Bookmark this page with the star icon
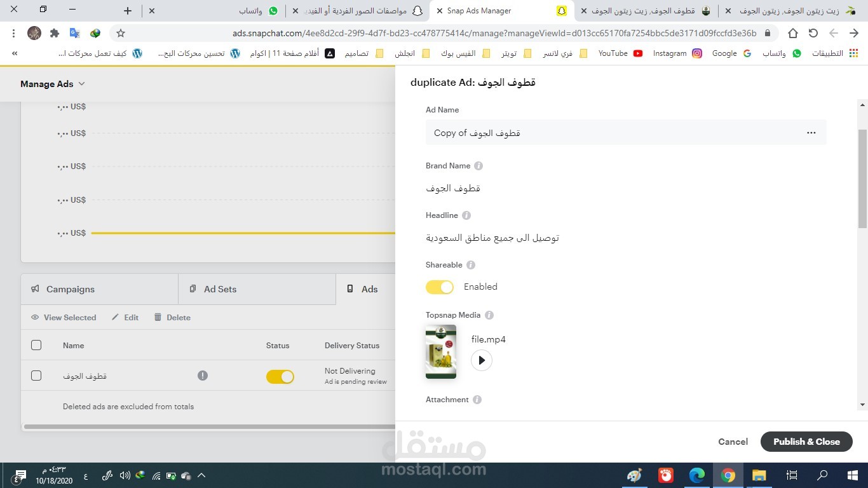Image resolution: width=868 pixels, height=488 pixels. point(121,33)
